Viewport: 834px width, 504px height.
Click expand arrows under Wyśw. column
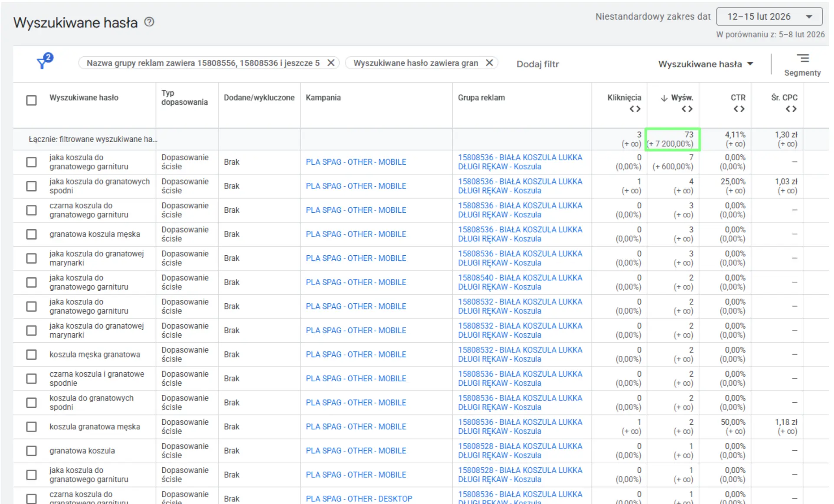coord(687,109)
